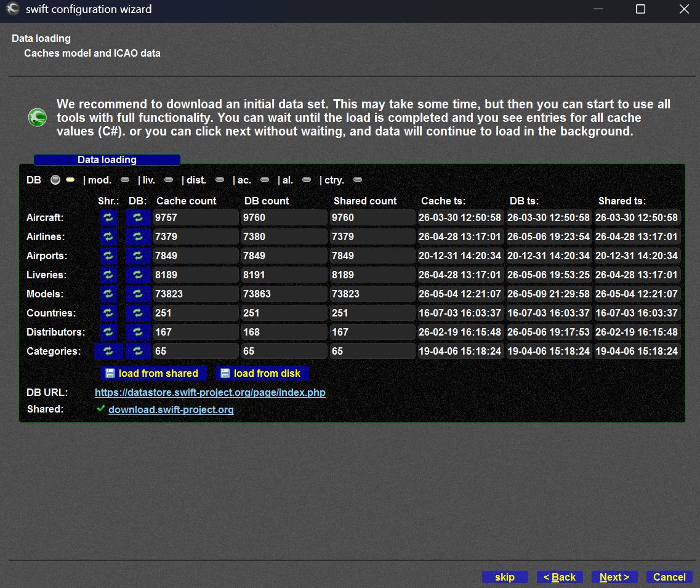Select Models shared count field 73823
The width and height of the screenshot is (700, 588).
click(372, 294)
